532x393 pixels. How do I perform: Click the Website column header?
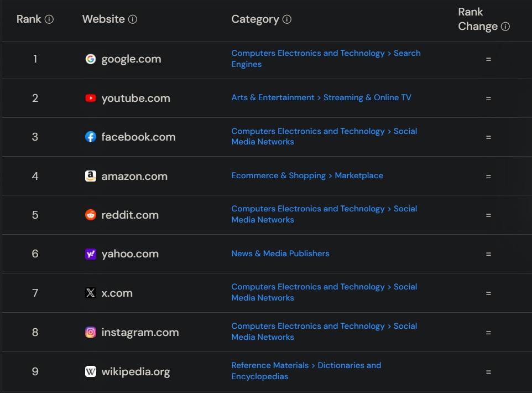pyautogui.click(x=103, y=19)
